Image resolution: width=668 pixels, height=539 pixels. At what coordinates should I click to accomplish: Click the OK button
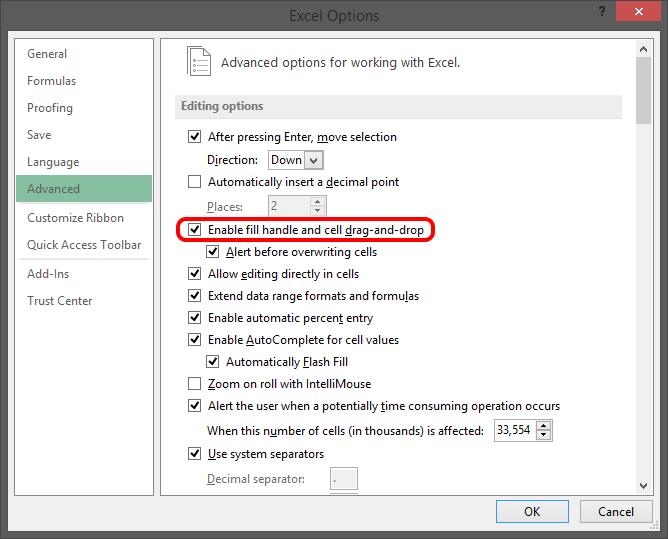click(532, 511)
